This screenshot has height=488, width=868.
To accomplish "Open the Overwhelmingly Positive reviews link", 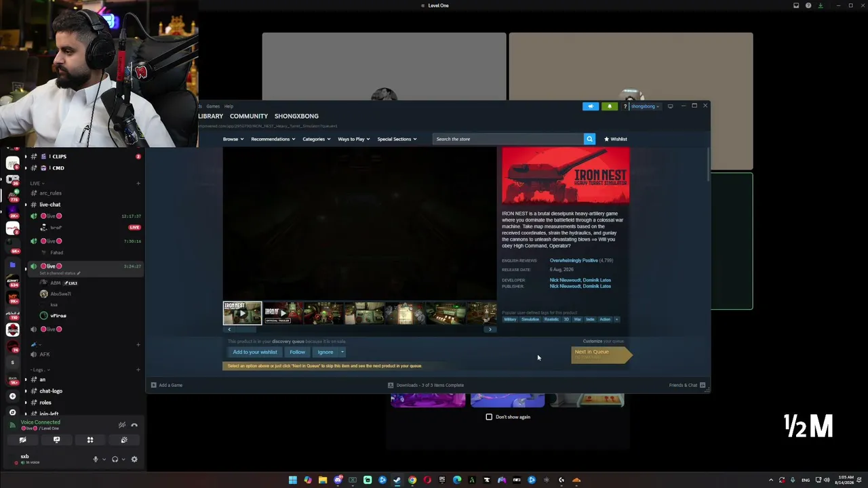I will click(574, 260).
